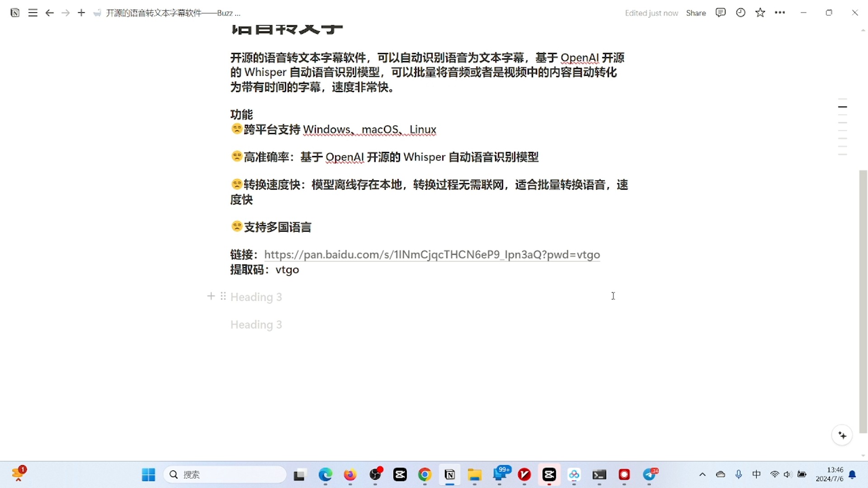This screenshot has height=488, width=868.
Task: Open Task View on taskbar
Action: pos(299,475)
